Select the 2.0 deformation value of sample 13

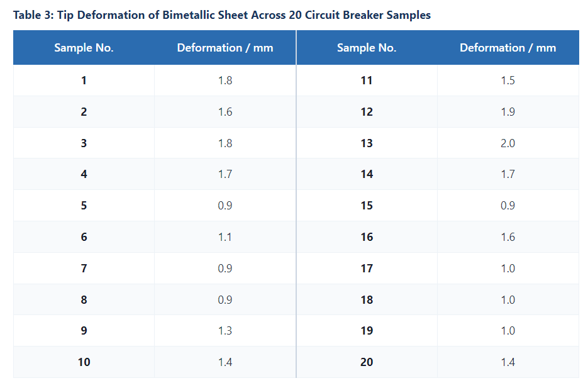pos(508,143)
